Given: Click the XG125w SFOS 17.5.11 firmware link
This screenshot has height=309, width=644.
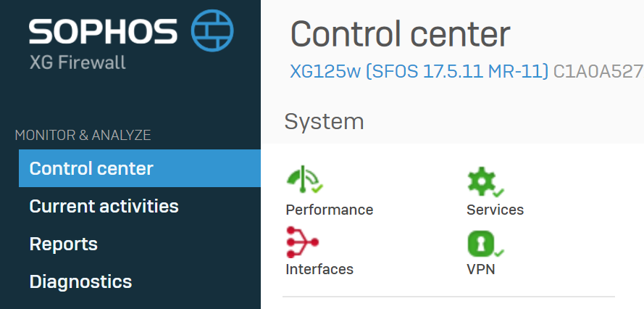Looking at the screenshot, I should (x=419, y=72).
